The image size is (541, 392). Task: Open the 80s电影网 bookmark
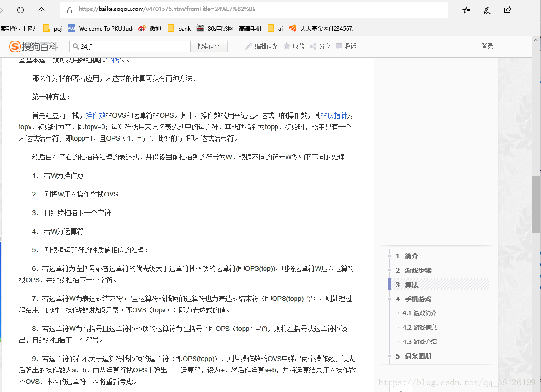point(229,28)
